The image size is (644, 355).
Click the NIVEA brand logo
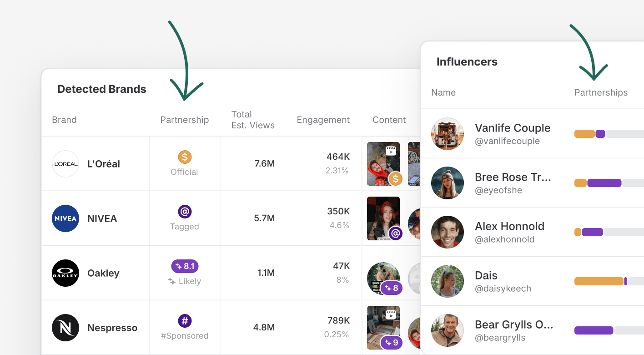pyautogui.click(x=65, y=218)
